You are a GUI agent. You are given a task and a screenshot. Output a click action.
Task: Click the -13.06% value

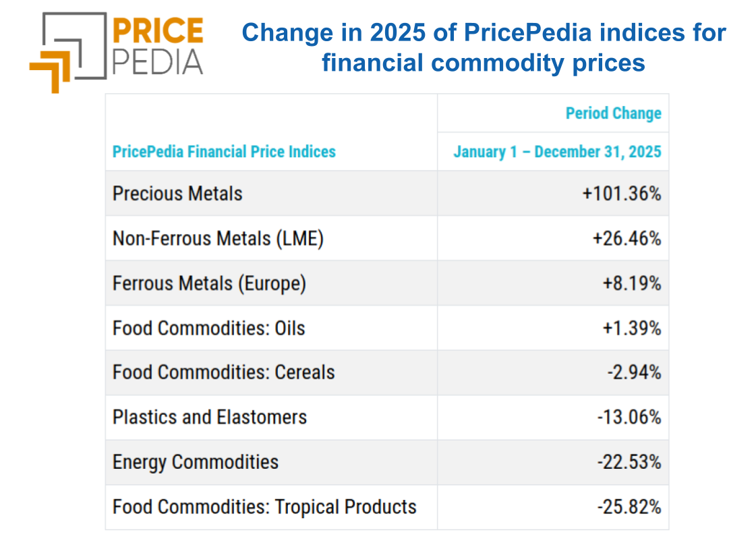[629, 418]
